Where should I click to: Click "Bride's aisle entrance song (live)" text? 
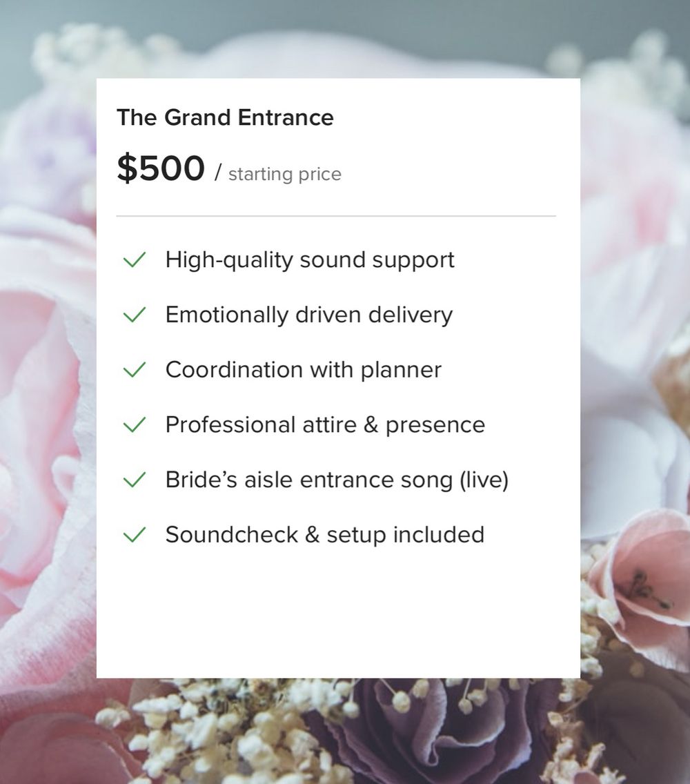[337, 480]
